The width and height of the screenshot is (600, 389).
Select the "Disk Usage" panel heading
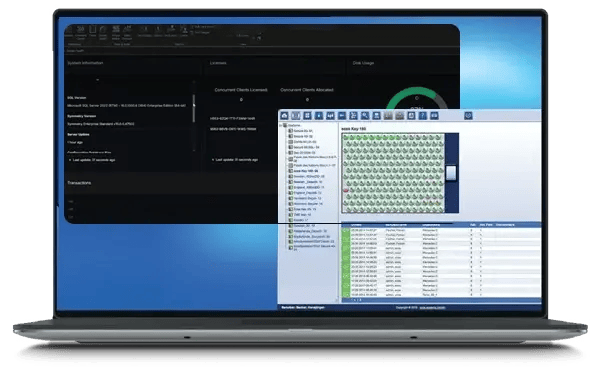point(363,63)
